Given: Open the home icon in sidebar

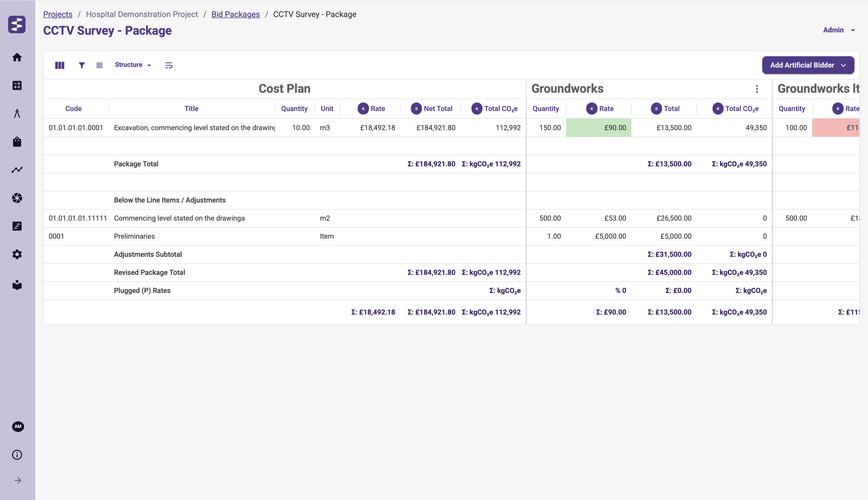Looking at the screenshot, I should [x=17, y=57].
